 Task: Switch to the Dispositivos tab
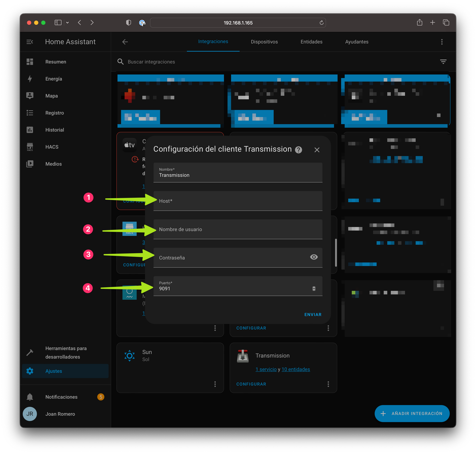click(264, 42)
